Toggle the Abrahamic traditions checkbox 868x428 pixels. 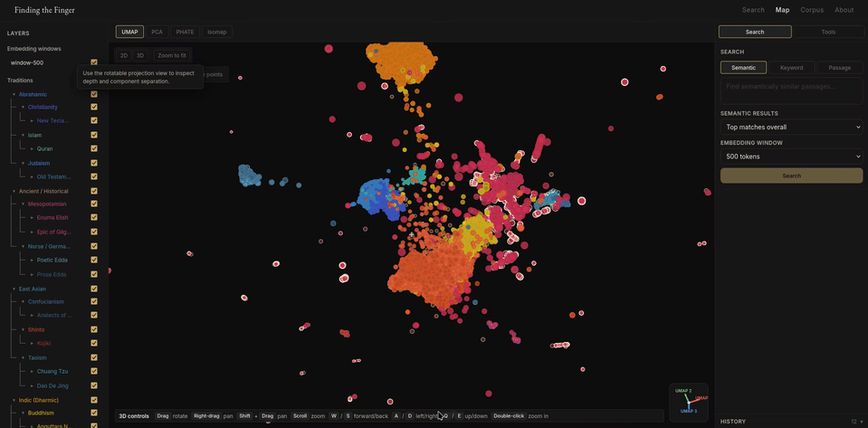[94, 94]
